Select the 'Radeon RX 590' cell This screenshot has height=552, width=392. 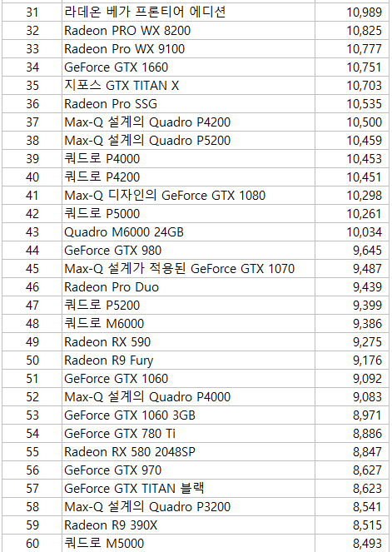pyautogui.click(x=188, y=342)
